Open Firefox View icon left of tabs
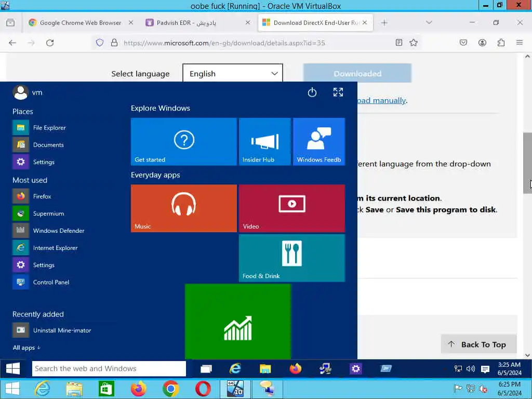The image size is (532, 399). click(10, 23)
